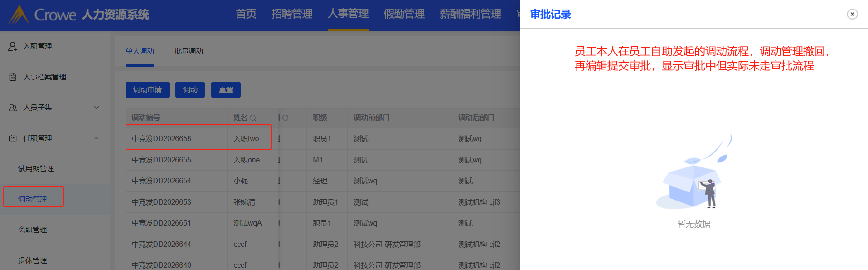Open 试用期管理 in the sidebar

pos(36,169)
